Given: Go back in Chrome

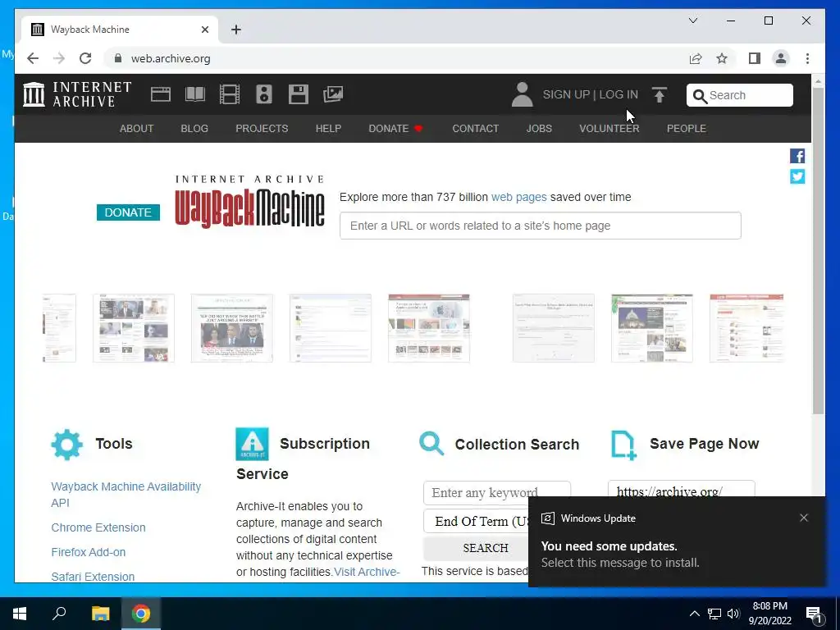Looking at the screenshot, I should 33,58.
